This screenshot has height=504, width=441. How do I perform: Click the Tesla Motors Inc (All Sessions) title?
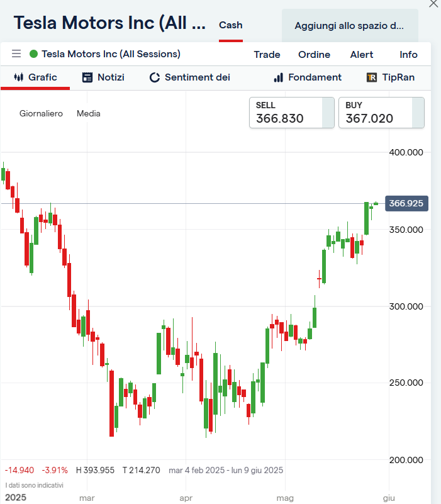point(111,54)
